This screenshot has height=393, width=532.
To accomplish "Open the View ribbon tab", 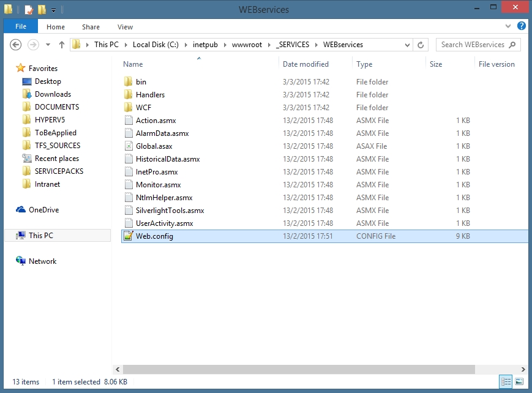I will coord(125,27).
